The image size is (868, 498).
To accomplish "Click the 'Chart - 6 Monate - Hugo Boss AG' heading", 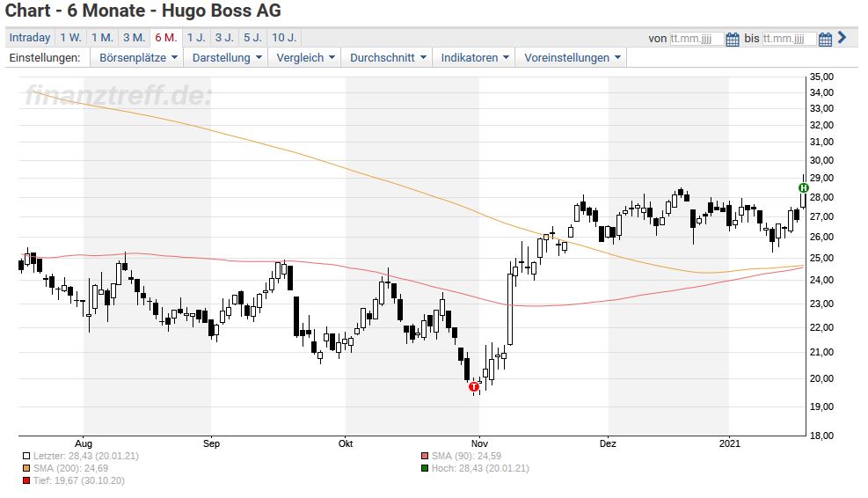I will (x=142, y=11).
